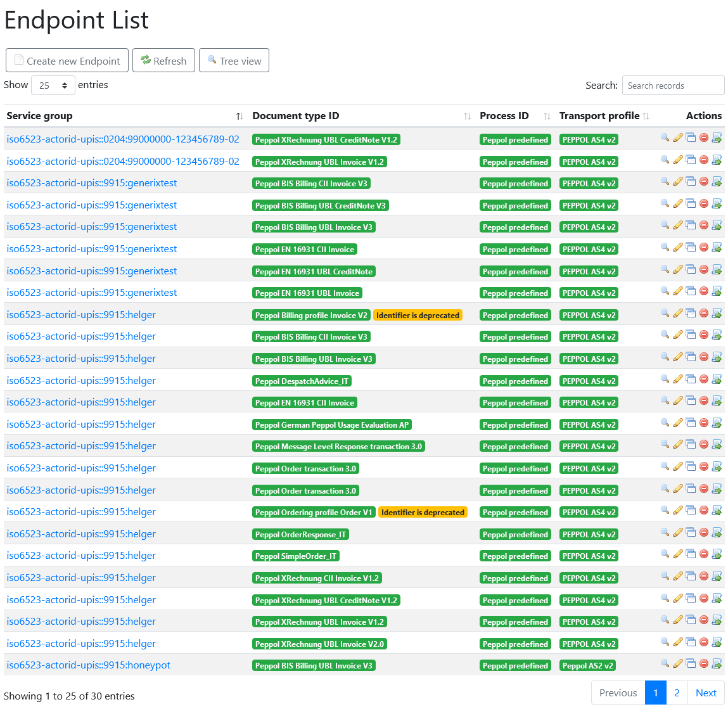Click export icon for helger XRechnung UBL CreditNote V1.2
This screenshot has width=728, height=709.
pyautogui.click(x=717, y=599)
